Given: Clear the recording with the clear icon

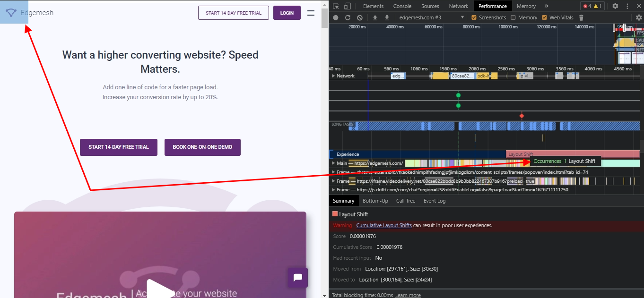Looking at the screenshot, I should click(x=360, y=17).
